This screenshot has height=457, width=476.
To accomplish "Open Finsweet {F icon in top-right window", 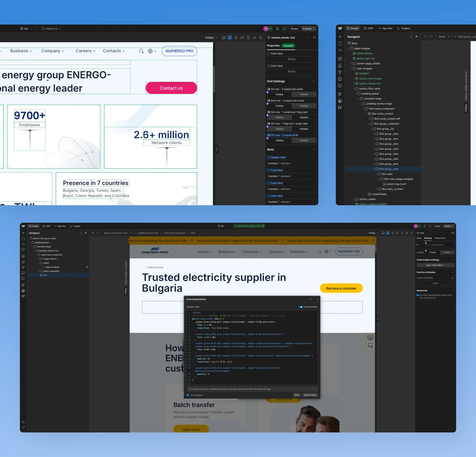I will click(x=340, y=108).
